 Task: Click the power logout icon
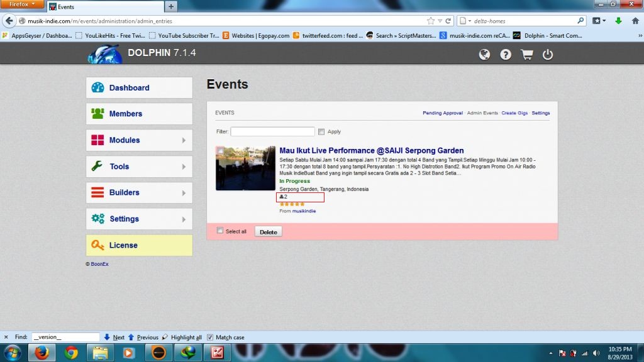click(548, 55)
